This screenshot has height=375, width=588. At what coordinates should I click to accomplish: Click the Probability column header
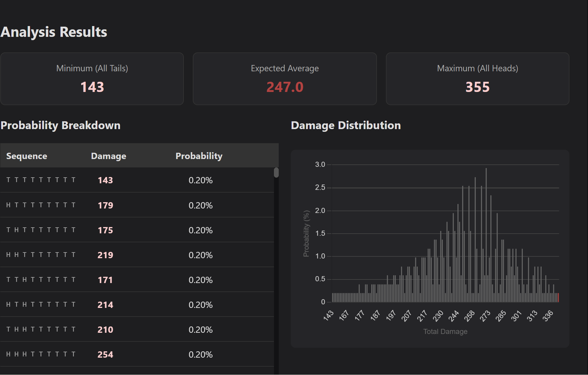point(199,156)
